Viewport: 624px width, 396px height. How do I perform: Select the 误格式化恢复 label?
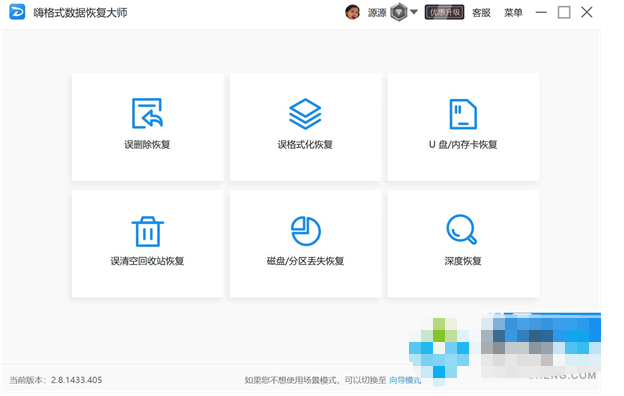305,144
